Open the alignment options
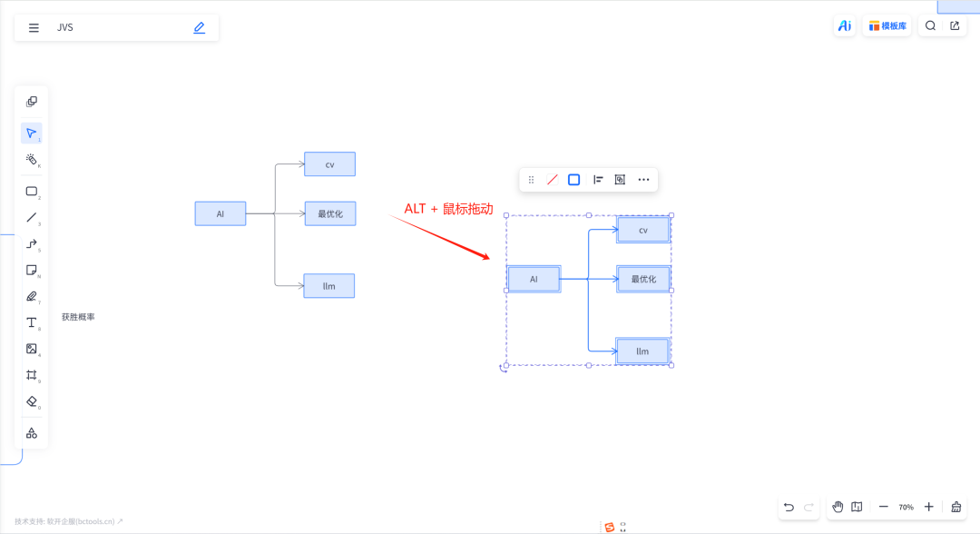Screen dimensions: 980x534 [597, 180]
